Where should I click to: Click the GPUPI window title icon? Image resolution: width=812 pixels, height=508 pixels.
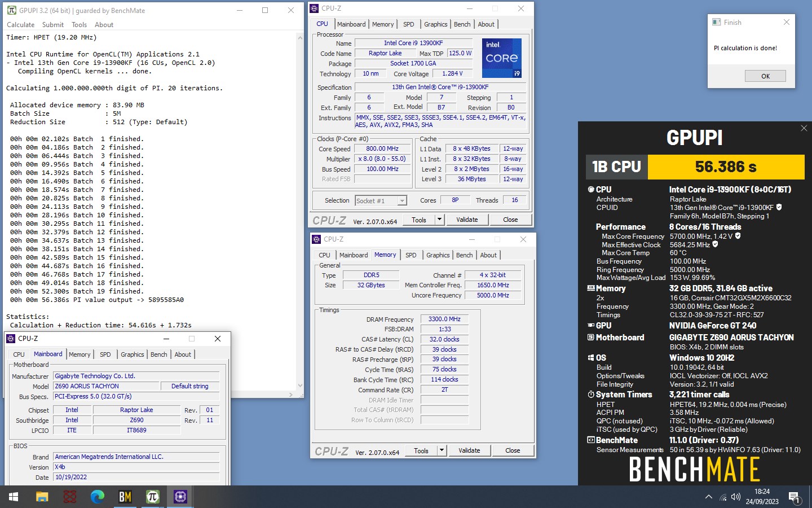[x=12, y=10]
